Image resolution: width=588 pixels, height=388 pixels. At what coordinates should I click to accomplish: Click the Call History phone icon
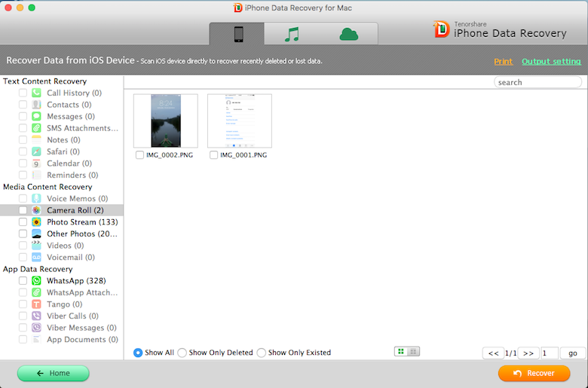36,93
